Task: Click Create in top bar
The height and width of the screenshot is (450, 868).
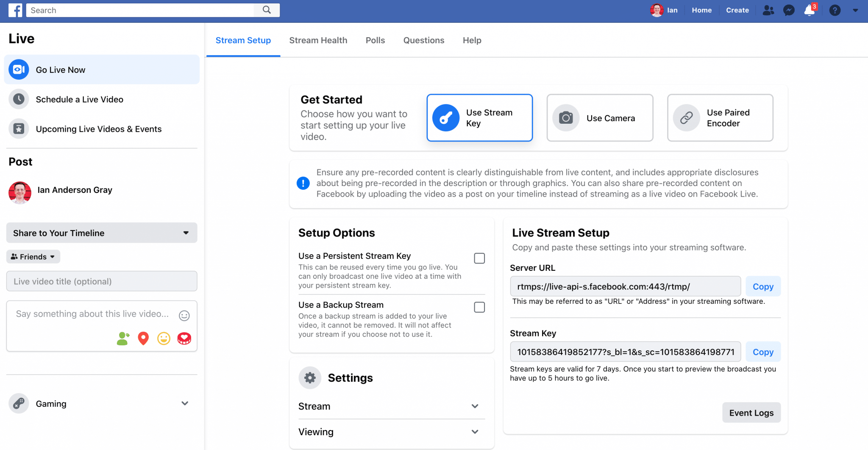Action: [x=737, y=10]
